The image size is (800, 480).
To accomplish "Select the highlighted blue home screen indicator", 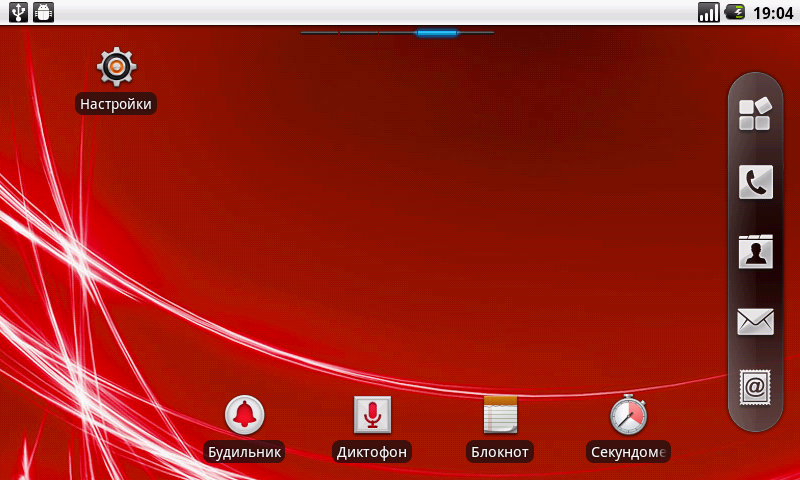I will pyautogui.click(x=436, y=33).
